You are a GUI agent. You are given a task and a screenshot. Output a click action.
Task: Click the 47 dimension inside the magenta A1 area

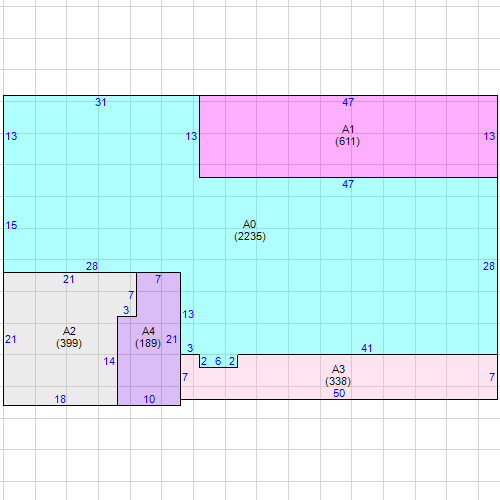[x=348, y=102]
